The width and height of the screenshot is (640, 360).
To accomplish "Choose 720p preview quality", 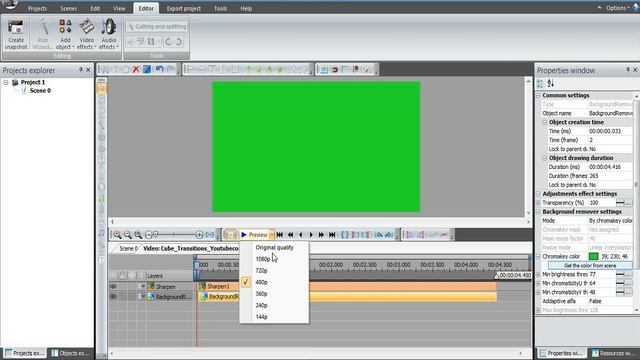I will coord(261,271).
